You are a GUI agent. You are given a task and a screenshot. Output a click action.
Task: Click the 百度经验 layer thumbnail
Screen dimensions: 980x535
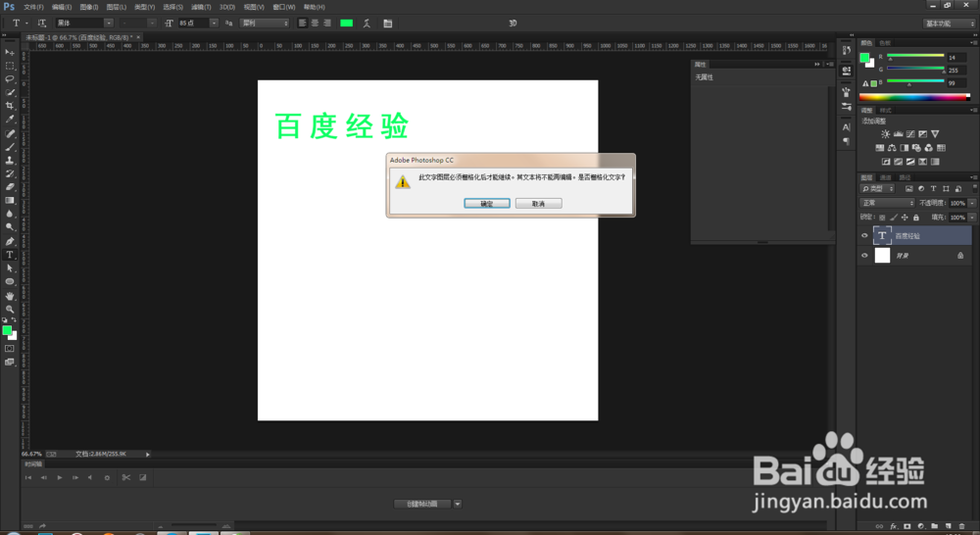(882, 235)
